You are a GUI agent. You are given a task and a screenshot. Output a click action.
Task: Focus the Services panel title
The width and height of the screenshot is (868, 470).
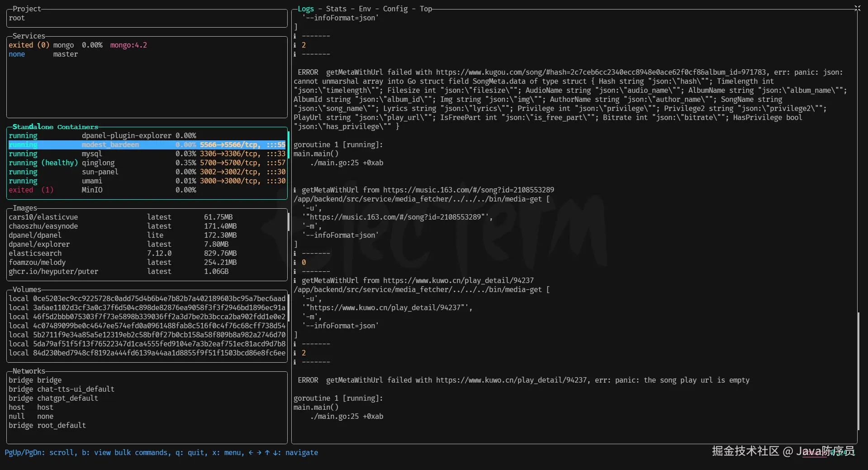click(x=29, y=36)
